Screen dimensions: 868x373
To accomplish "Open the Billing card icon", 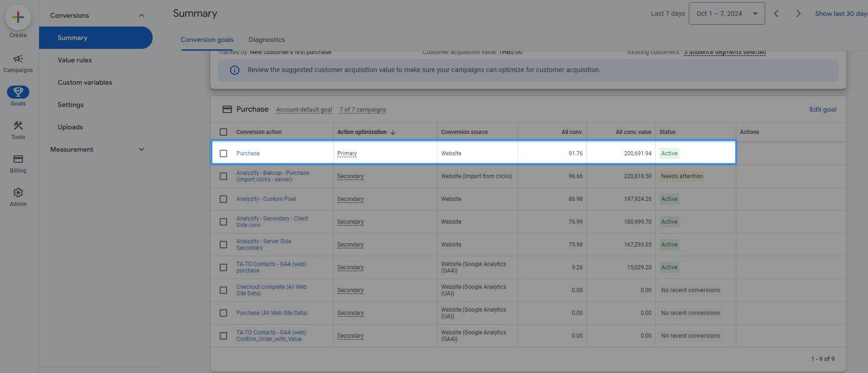I will [18, 159].
